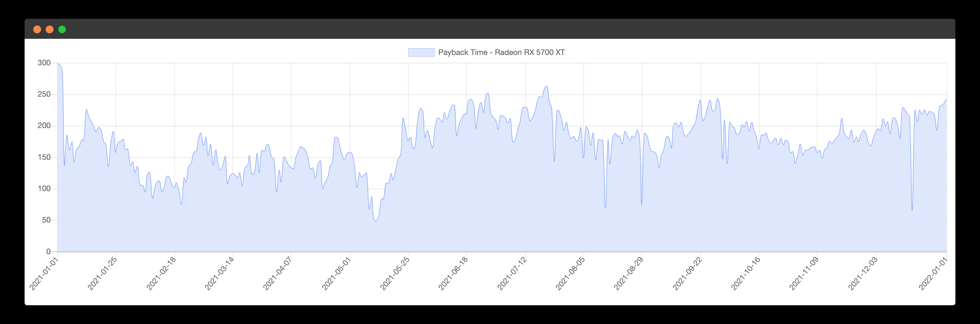Toggle the Payback Time legend color box
Viewport: 980px width, 324px height.
421,52
